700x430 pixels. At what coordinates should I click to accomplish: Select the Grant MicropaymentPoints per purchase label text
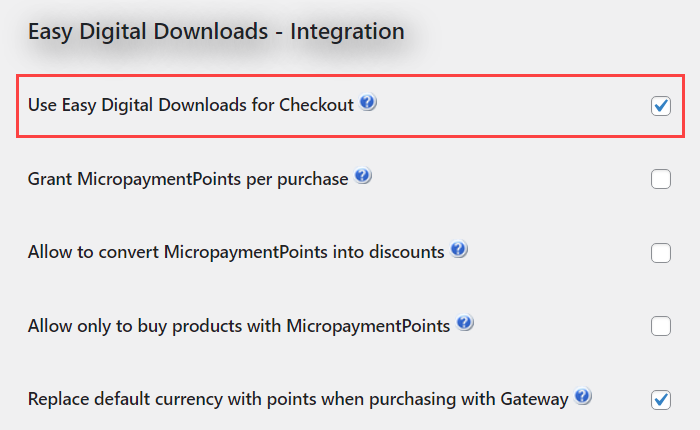pyautogui.click(x=188, y=180)
